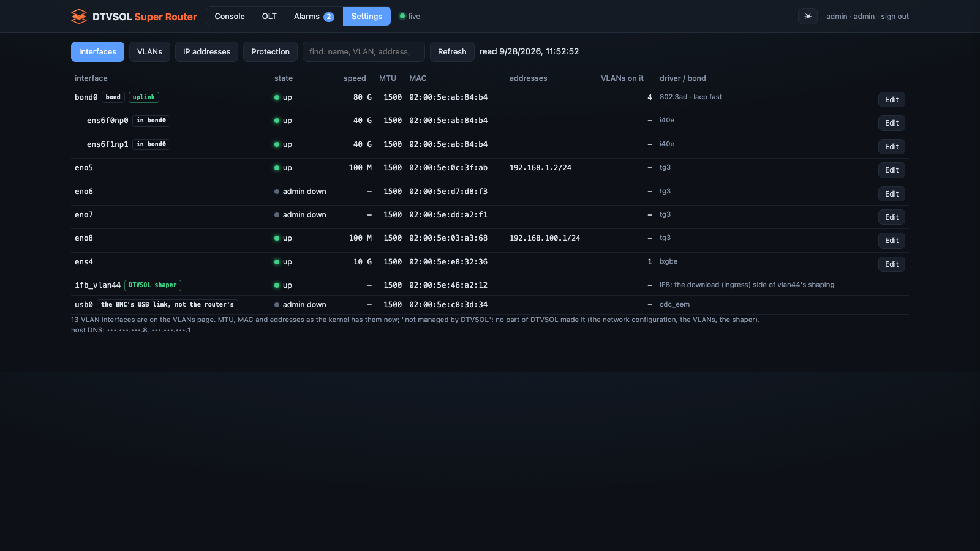Viewport: 980px width, 551px height.
Task: Click the ixgbe driver text for ens4
Action: click(x=668, y=261)
